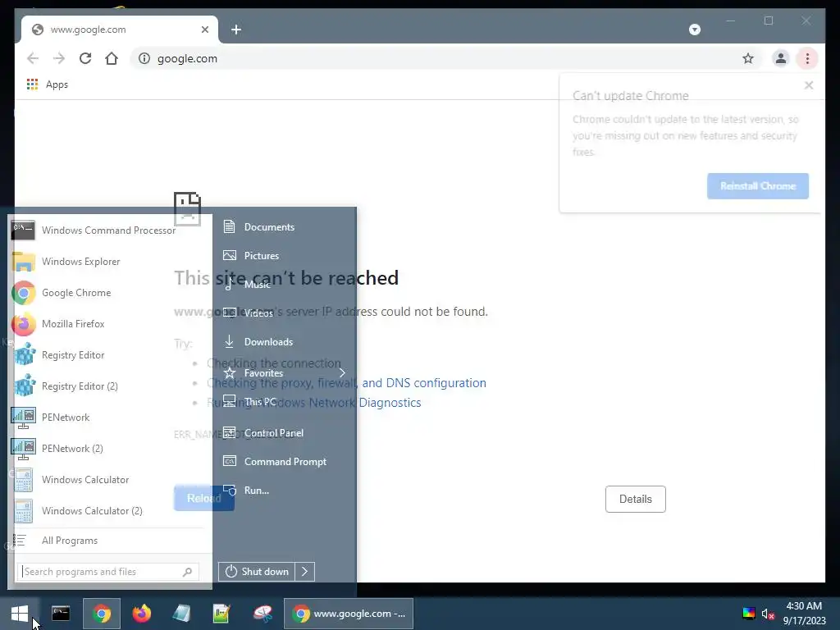This screenshot has width=840, height=630.
Task: Open the Run... dialog
Action: pos(285,491)
